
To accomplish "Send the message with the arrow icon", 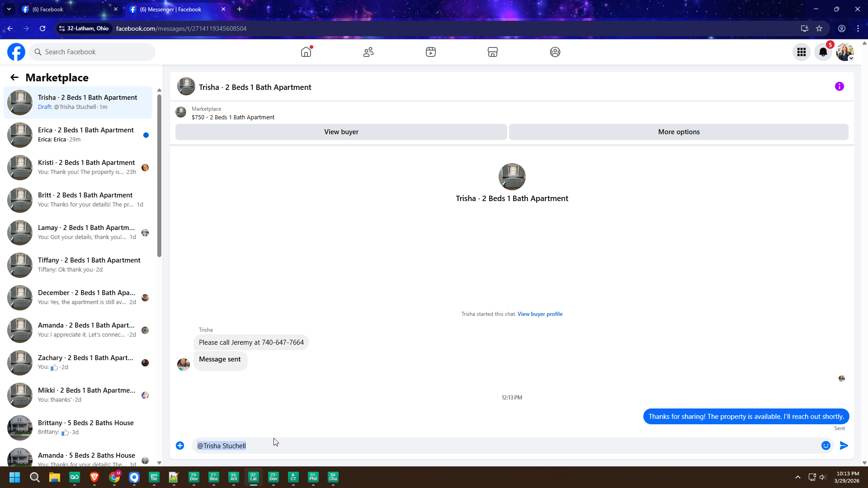I will tap(844, 446).
